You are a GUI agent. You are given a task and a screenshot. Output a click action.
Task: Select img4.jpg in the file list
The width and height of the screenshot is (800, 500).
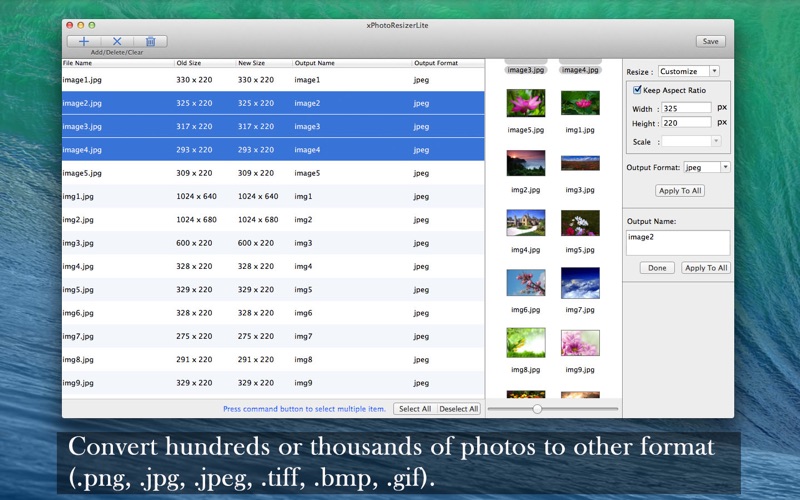tap(273, 266)
